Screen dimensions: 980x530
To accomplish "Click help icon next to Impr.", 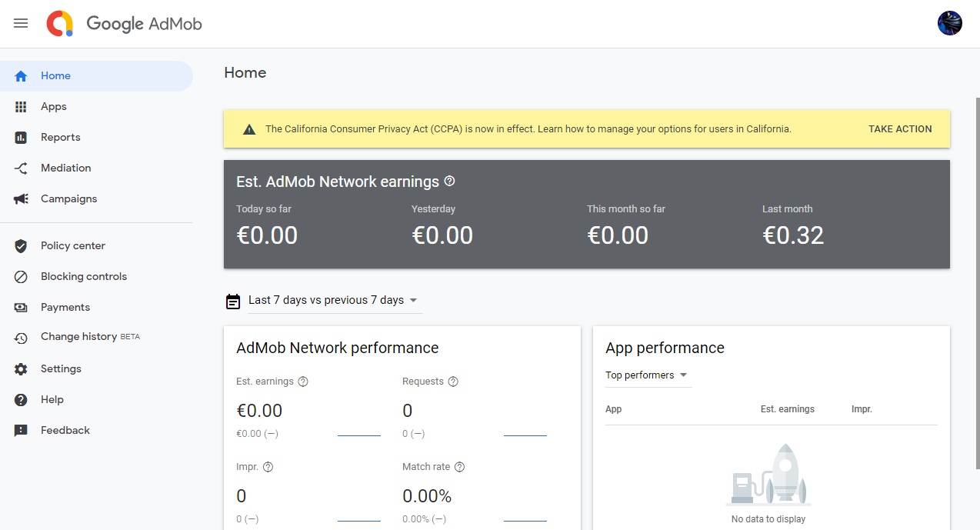I will click(x=268, y=467).
